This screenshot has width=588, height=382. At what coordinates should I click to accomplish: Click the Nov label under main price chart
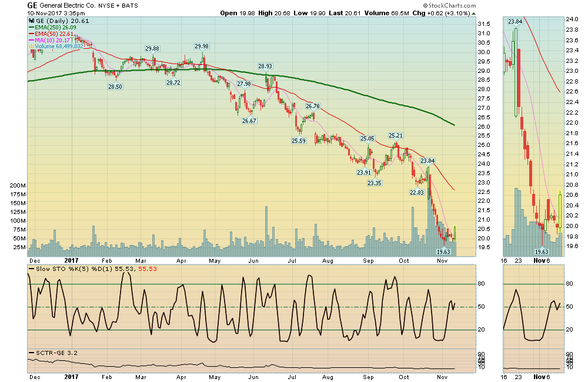tap(443, 260)
